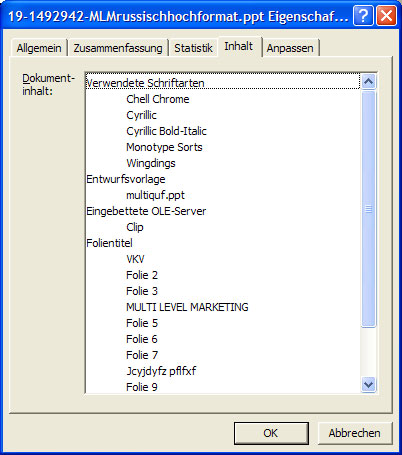Select the Monotype Sorts entry

point(164,147)
